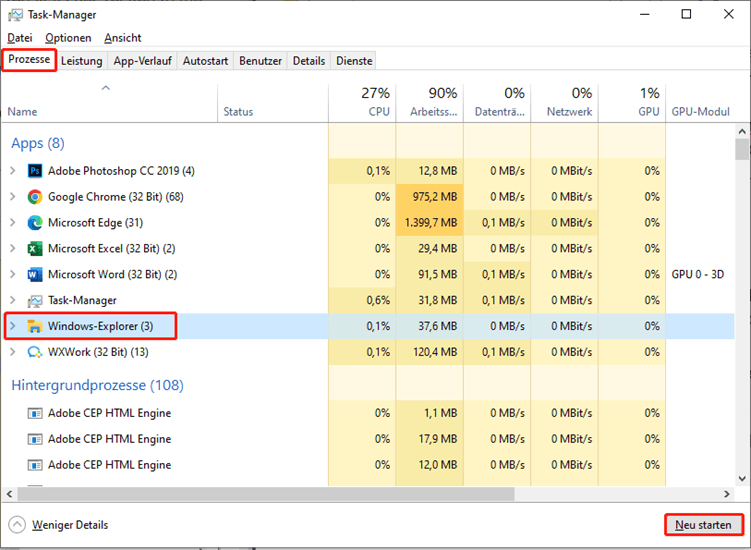Click the Weniger Details link
The image size is (751, 550).
(x=70, y=525)
